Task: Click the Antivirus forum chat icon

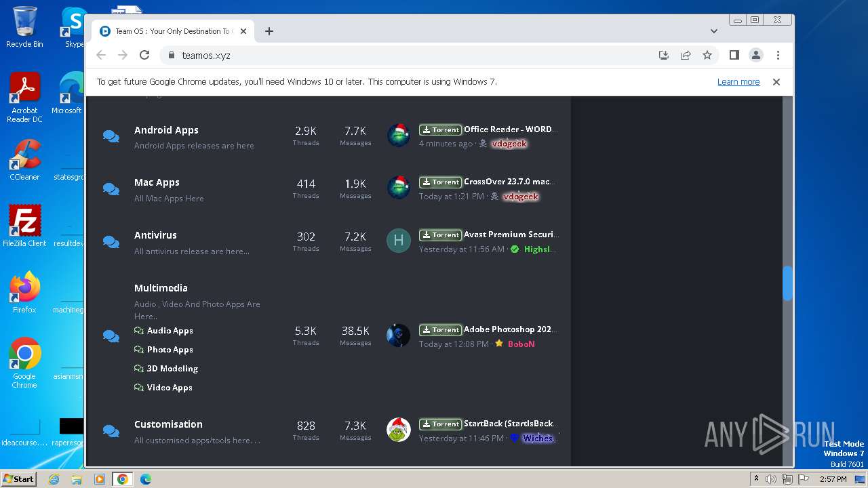Action: coord(111,242)
